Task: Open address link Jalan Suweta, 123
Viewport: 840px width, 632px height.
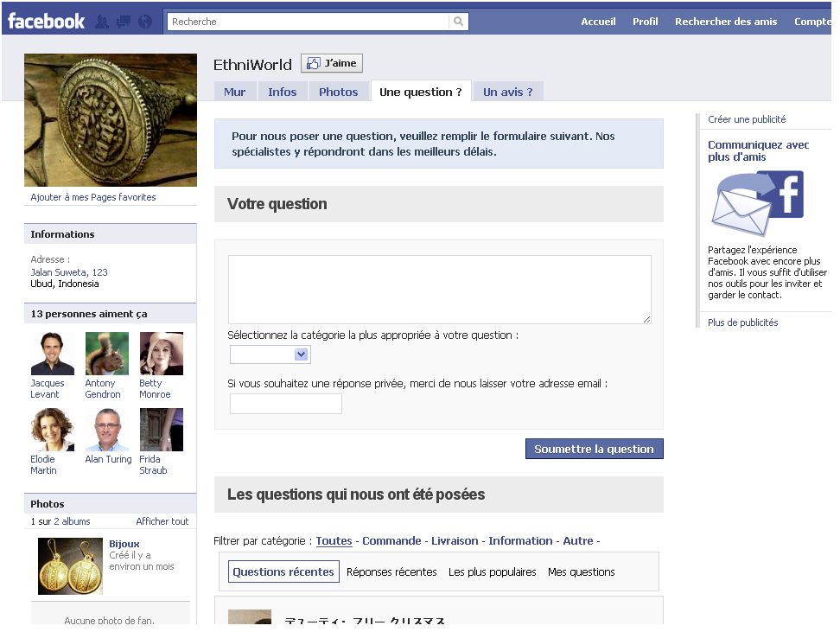Action: click(x=69, y=272)
